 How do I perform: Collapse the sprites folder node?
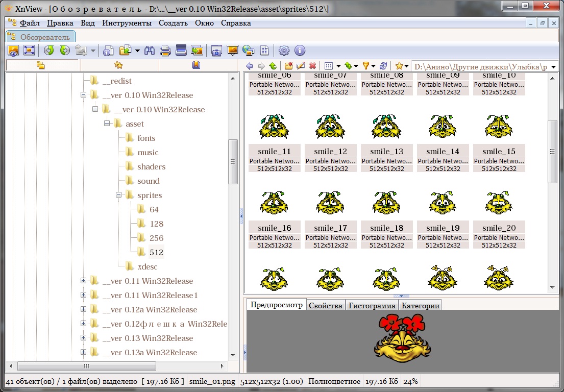[119, 195]
